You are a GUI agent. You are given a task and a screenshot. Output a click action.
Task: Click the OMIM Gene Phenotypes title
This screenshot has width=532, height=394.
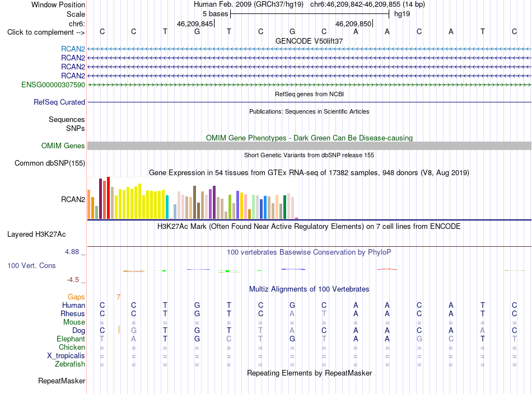(309, 138)
